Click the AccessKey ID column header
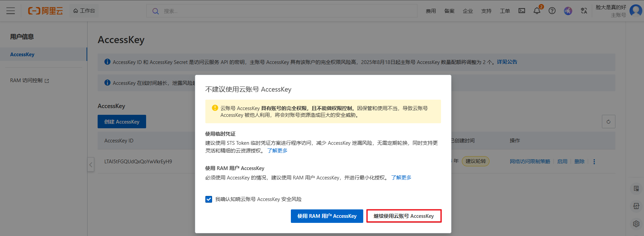 [119, 140]
